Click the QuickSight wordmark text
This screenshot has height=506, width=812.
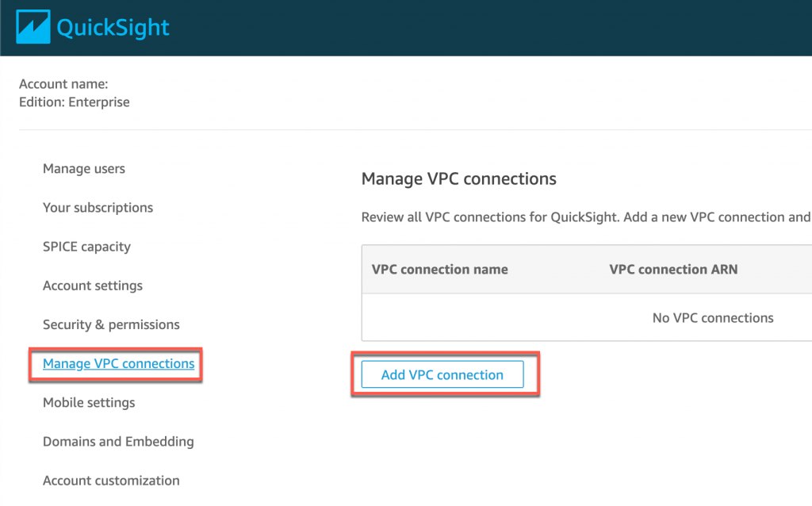coord(113,29)
